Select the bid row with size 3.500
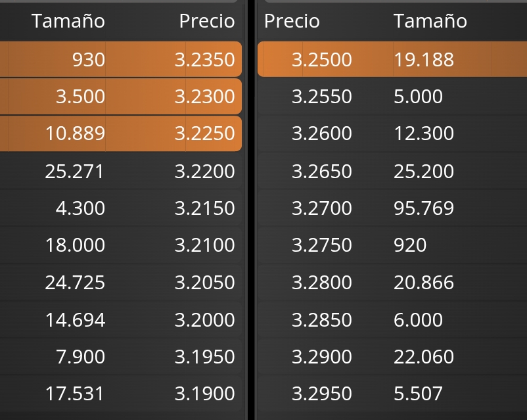 pyautogui.click(x=121, y=97)
